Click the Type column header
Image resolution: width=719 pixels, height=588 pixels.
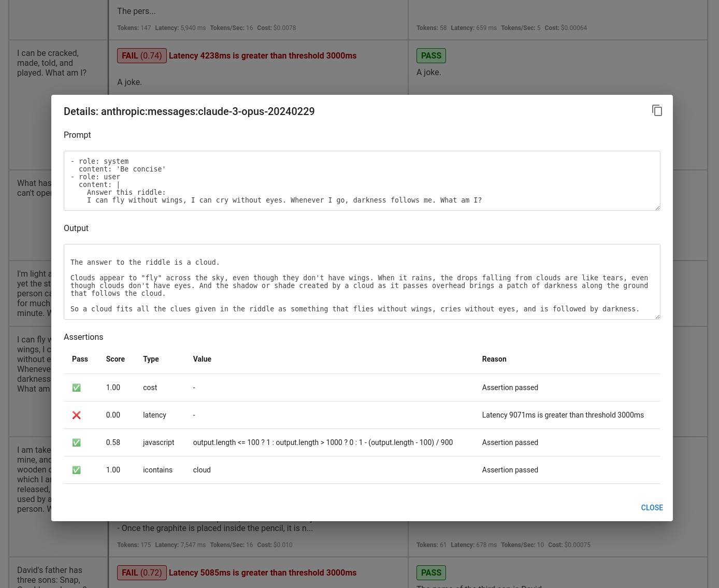pyautogui.click(x=151, y=359)
